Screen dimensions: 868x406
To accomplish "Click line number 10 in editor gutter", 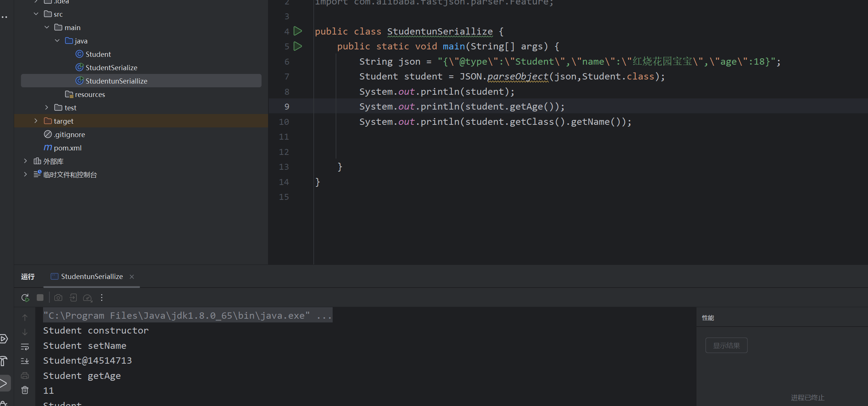I will coord(284,122).
